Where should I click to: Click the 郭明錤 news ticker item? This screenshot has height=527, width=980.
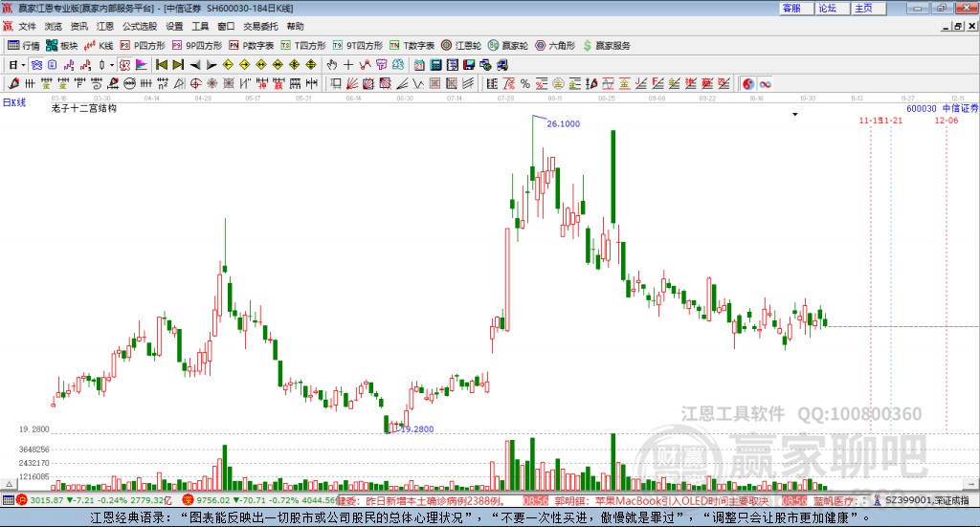click(x=661, y=500)
